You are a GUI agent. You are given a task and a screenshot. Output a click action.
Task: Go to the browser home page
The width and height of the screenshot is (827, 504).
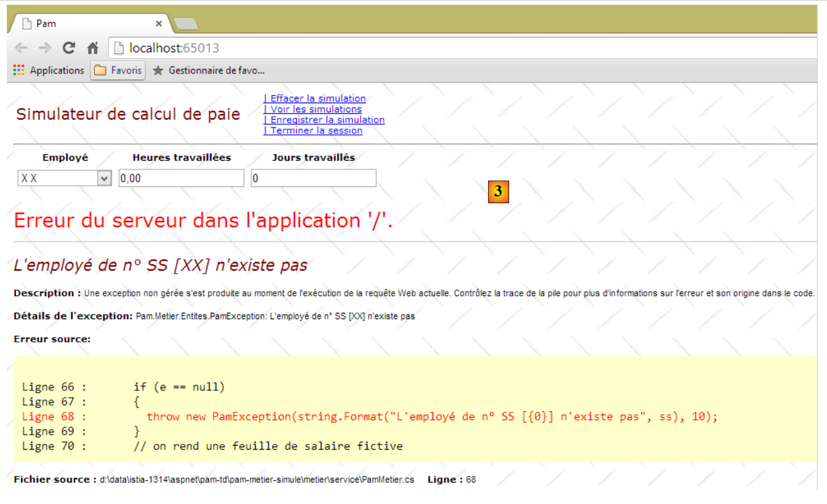[93, 48]
